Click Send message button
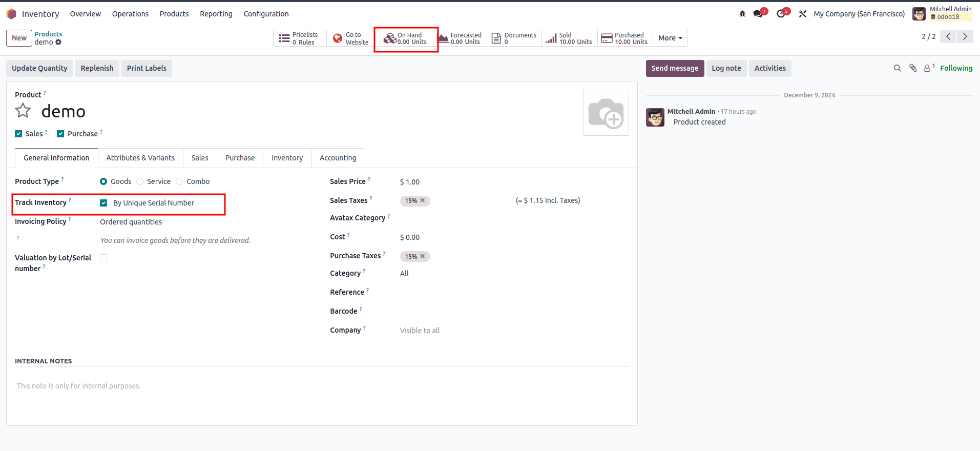This screenshot has width=980, height=451. tap(675, 68)
